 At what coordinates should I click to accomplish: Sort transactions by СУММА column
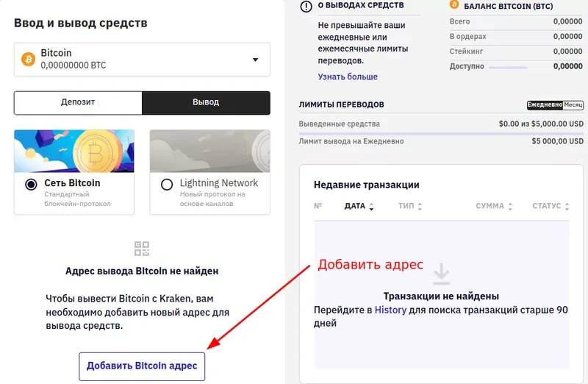(x=494, y=206)
